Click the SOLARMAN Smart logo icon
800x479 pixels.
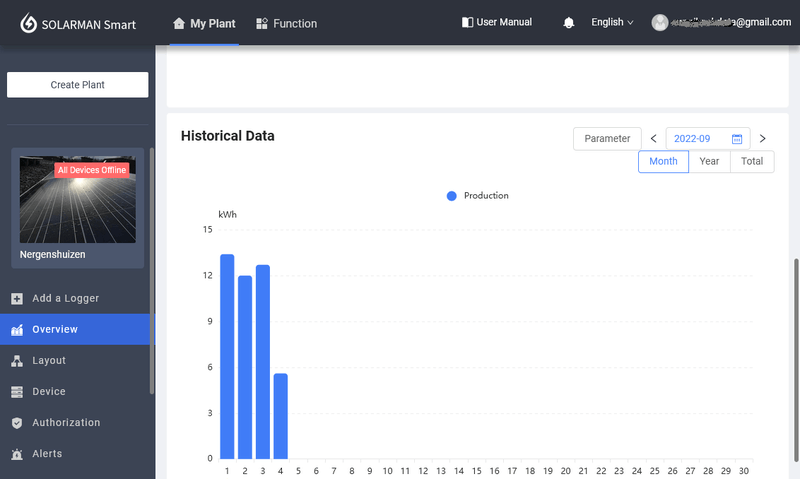pyautogui.click(x=29, y=23)
